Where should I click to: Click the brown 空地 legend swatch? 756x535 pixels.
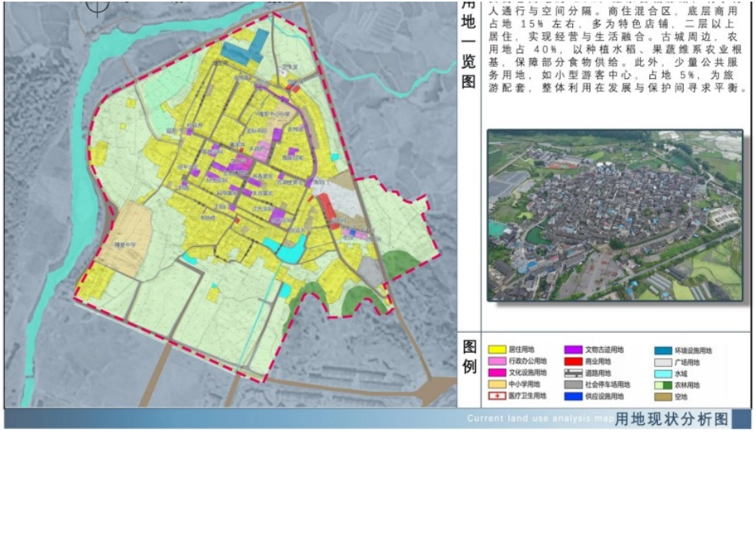[664, 396]
